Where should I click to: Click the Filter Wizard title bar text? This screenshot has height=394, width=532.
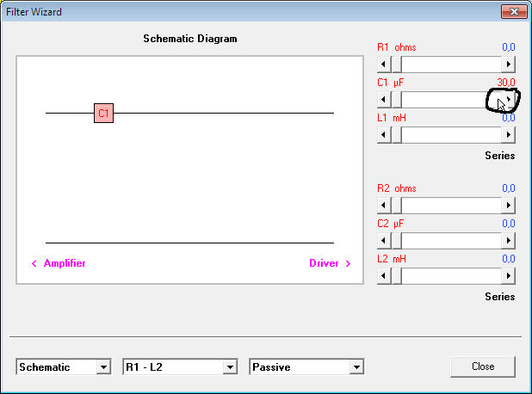(x=34, y=12)
